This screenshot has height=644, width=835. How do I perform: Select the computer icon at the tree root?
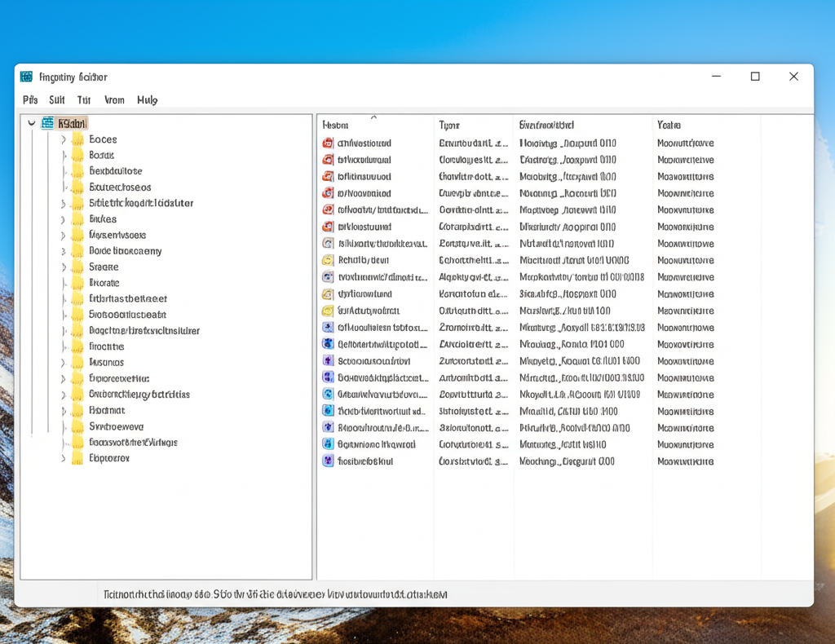click(x=47, y=123)
